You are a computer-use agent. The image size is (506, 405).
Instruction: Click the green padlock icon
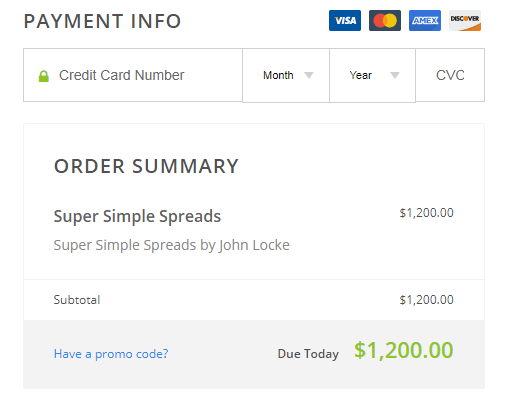[x=44, y=76]
